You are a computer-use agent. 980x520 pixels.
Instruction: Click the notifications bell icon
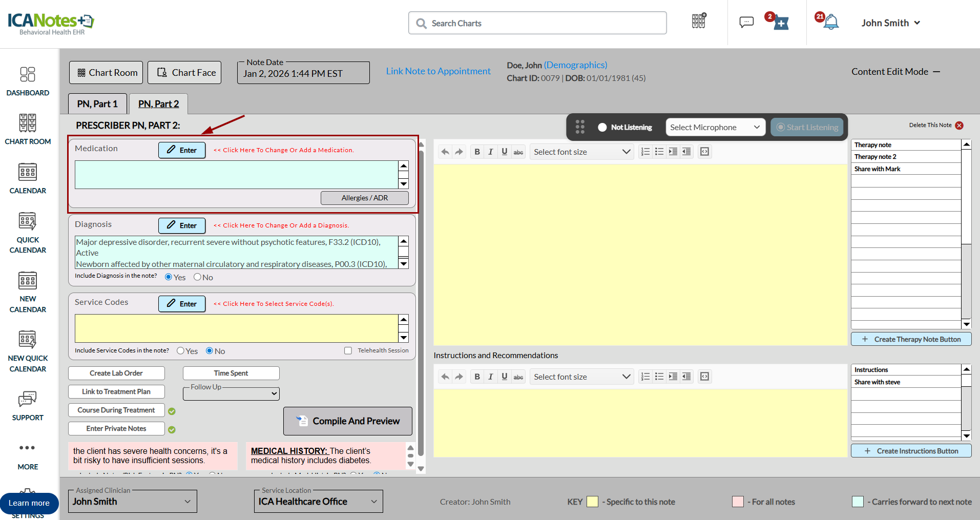[830, 23]
